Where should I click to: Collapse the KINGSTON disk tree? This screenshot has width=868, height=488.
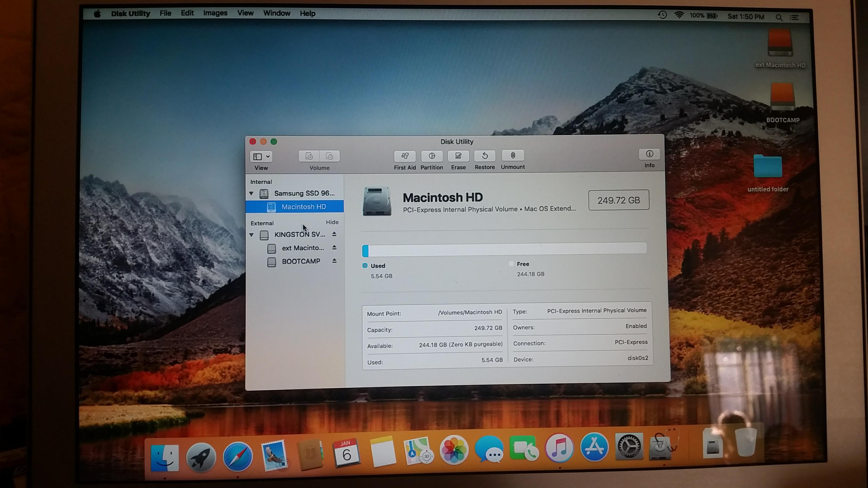point(251,235)
